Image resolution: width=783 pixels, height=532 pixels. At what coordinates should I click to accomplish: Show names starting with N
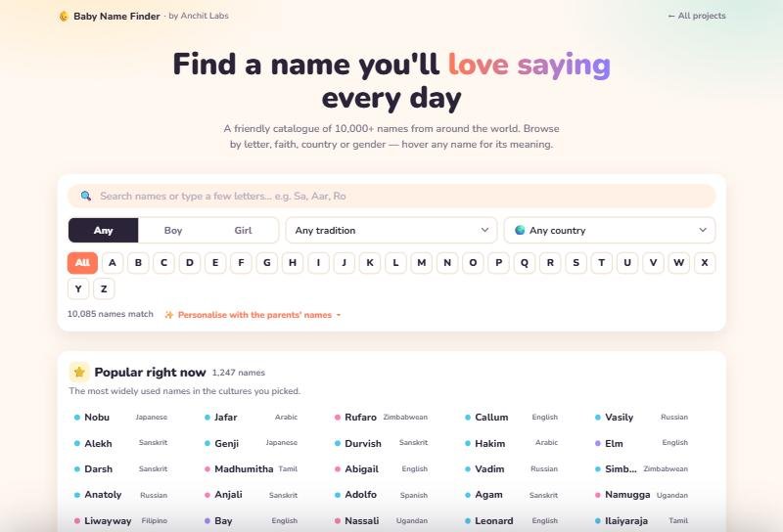coord(447,262)
